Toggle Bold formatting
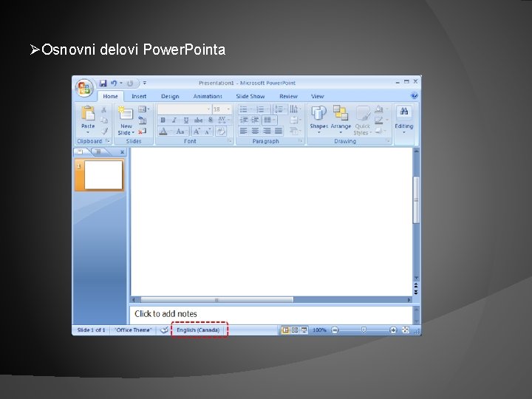This screenshot has width=532, height=399. (163, 120)
